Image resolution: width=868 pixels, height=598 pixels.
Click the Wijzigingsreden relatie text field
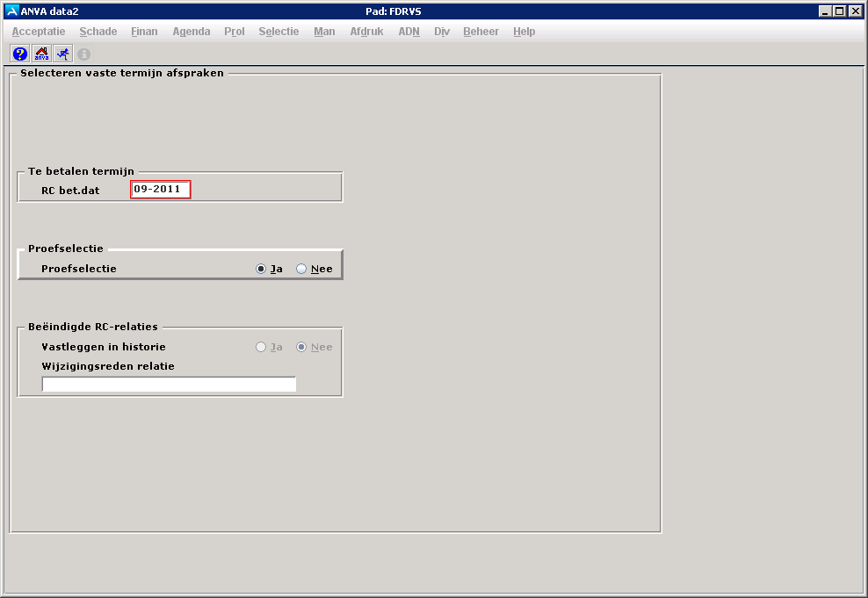pyautogui.click(x=169, y=384)
